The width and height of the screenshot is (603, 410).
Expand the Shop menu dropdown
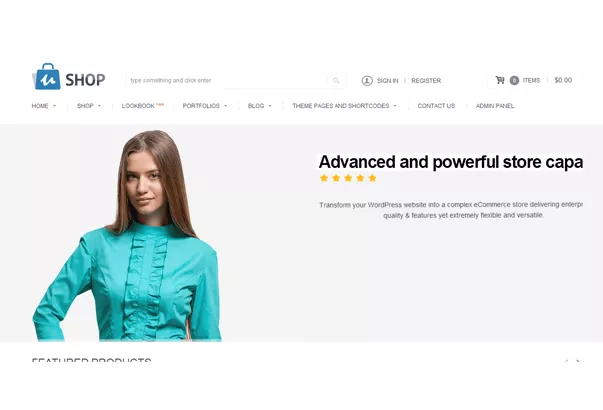click(88, 106)
